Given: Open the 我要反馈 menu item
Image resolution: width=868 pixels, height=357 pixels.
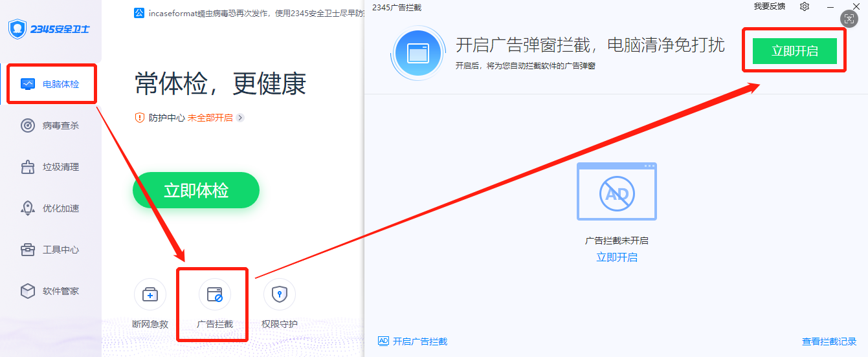Looking at the screenshot, I should tap(770, 6).
